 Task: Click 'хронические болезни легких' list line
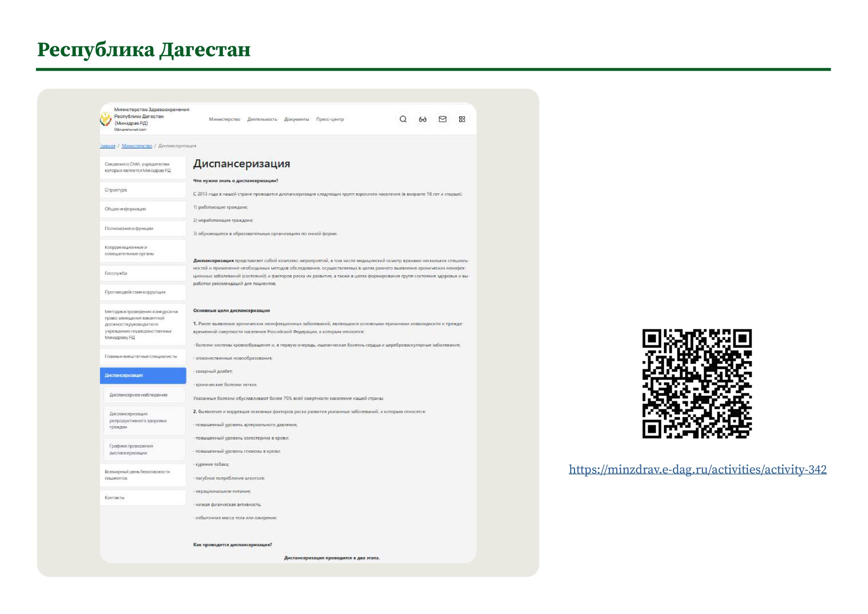(x=226, y=384)
